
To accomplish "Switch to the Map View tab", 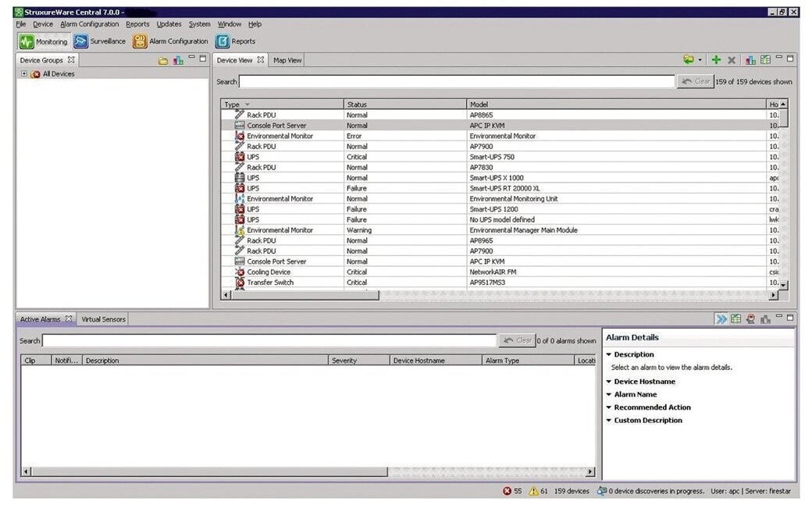I will pyautogui.click(x=287, y=60).
